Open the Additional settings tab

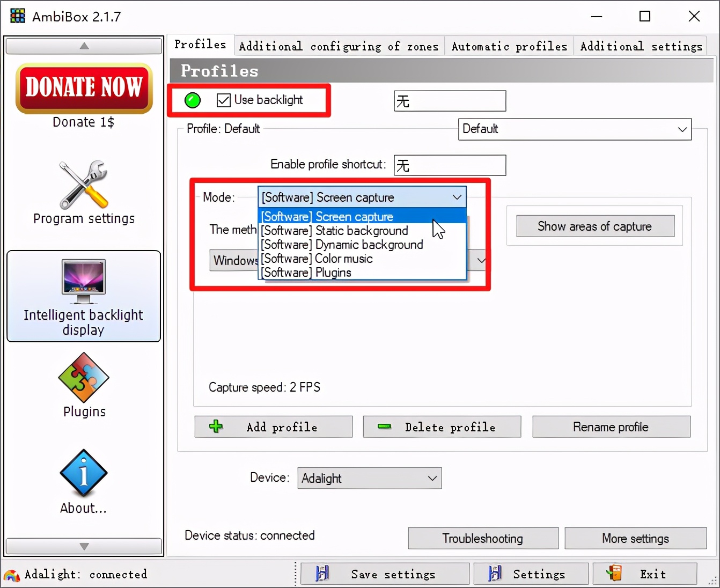tap(641, 47)
